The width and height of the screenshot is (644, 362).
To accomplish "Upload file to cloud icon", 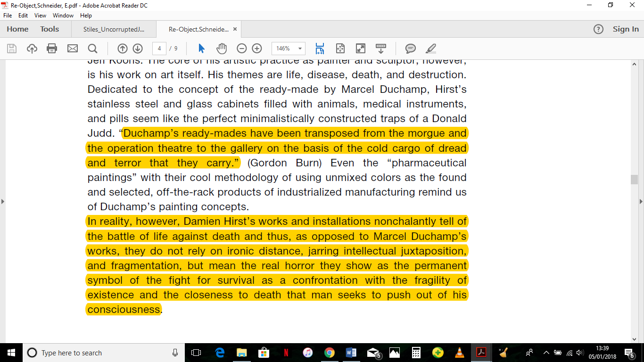I will coord(32,49).
